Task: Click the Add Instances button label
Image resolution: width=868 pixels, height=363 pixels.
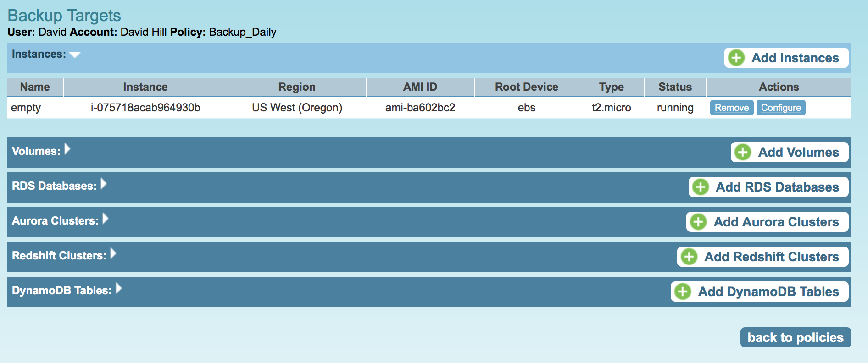Action: (795, 58)
